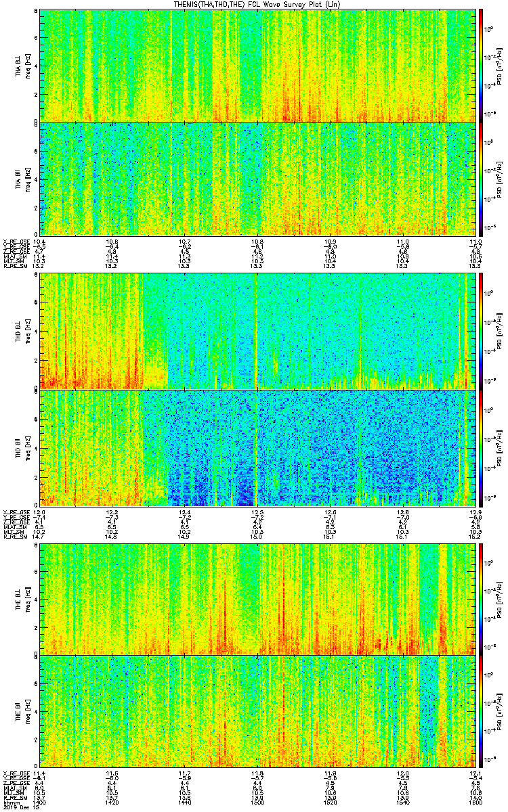This screenshot has height=812, width=508.
Task: Click the R_RE_SM row label below THA panels
Action: (x=16, y=267)
